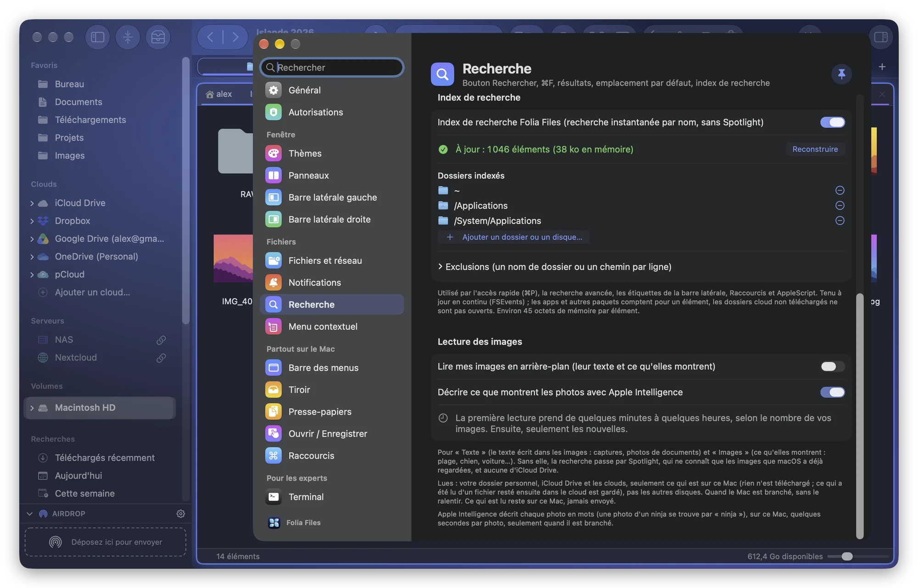Click Reconstruire to rebuild the index
Image resolution: width=918 pixels, height=588 pixels.
point(815,149)
